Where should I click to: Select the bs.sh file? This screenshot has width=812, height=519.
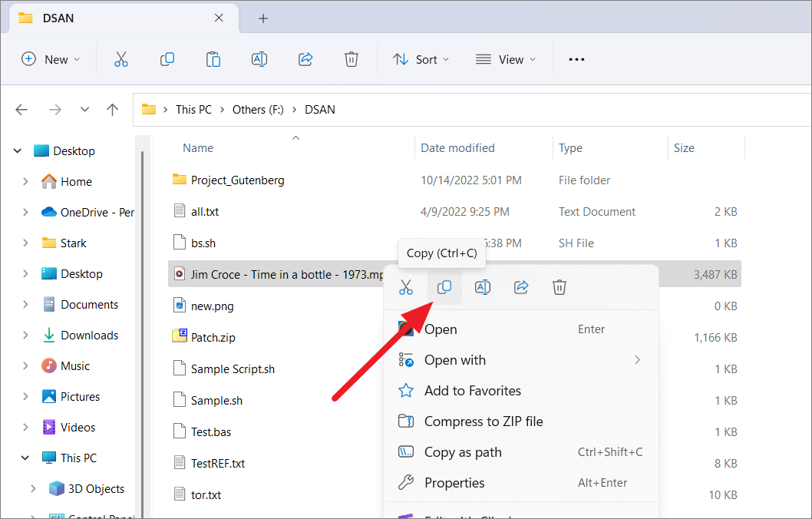click(x=203, y=243)
